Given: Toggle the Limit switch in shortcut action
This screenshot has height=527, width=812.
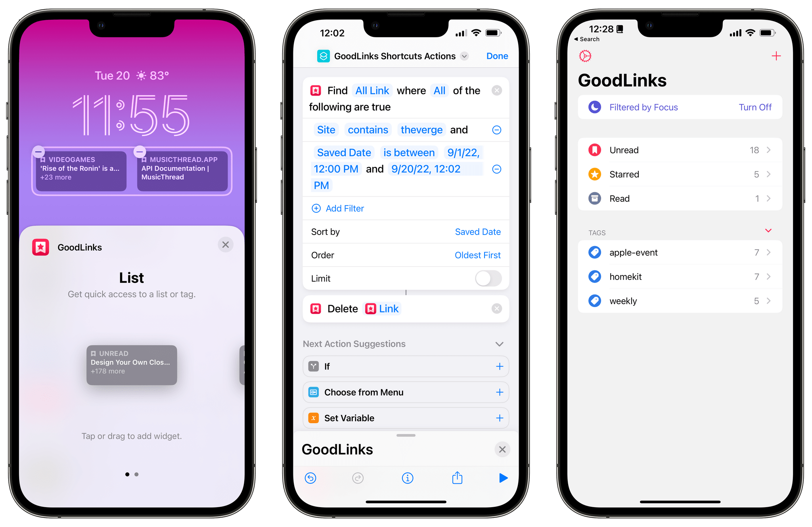Looking at the screenshot, I should click(487, 278).
